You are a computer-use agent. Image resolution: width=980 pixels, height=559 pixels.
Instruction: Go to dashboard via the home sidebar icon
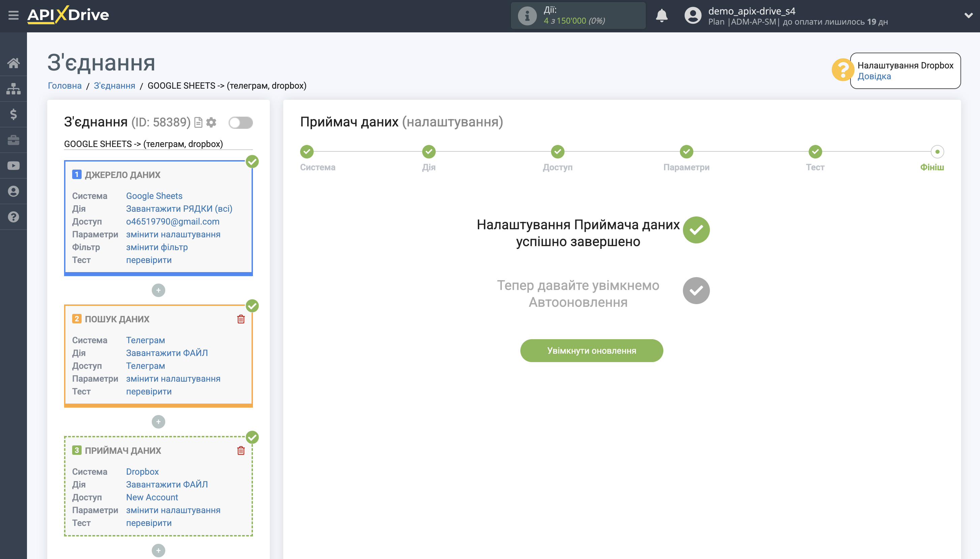click(14, 63)
